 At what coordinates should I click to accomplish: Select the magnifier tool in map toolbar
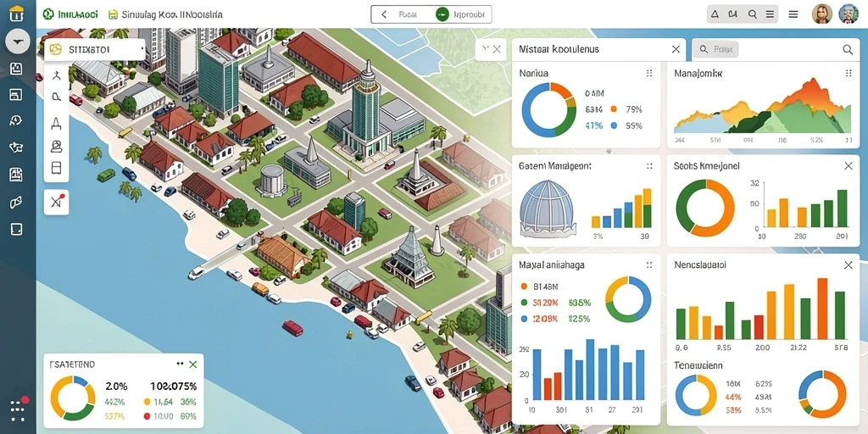click(56, 97)
